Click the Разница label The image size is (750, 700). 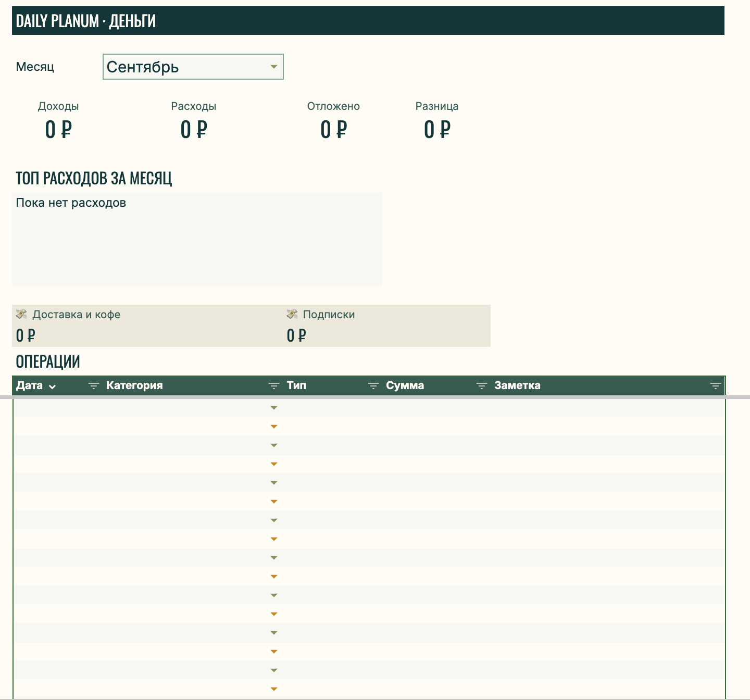437,106
